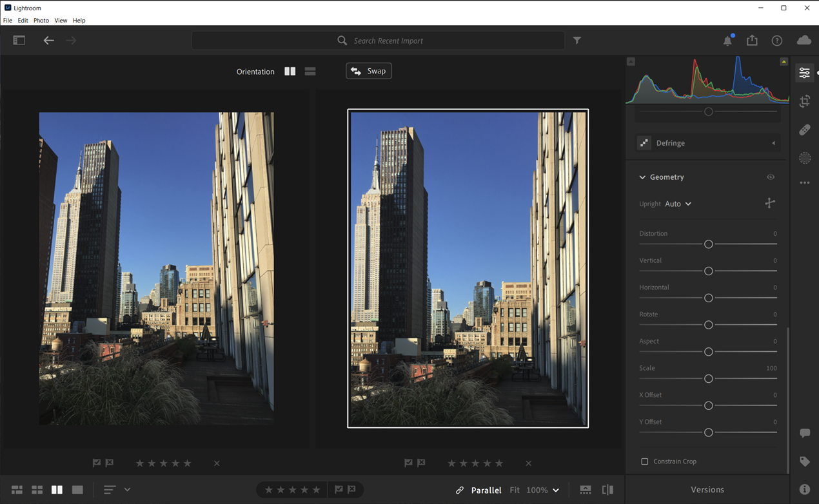This screenshot has height=504, width=819.
Task: Toggle Geometry panel visibility with the eye icon
Action: pyautogui.click(x=770, y=177)
